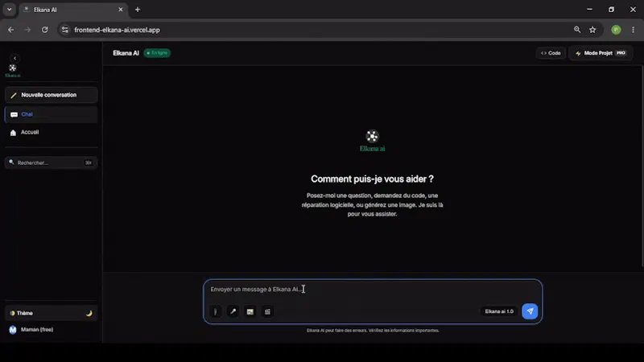Select the Elkana AI browser tab
This screenshot has height=362, width=644.
(74, 10)
